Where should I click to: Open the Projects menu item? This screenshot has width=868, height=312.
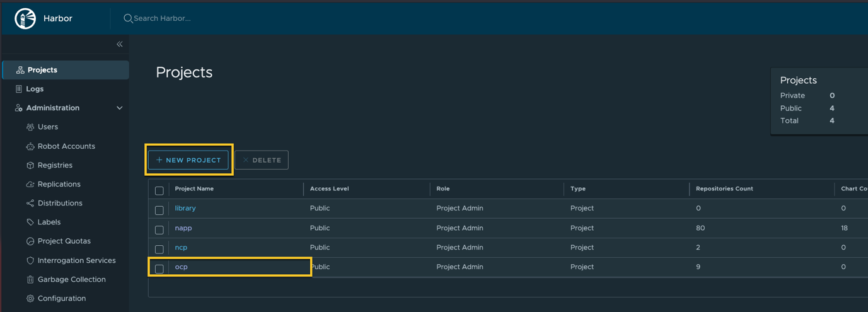[x=66, y=70]
